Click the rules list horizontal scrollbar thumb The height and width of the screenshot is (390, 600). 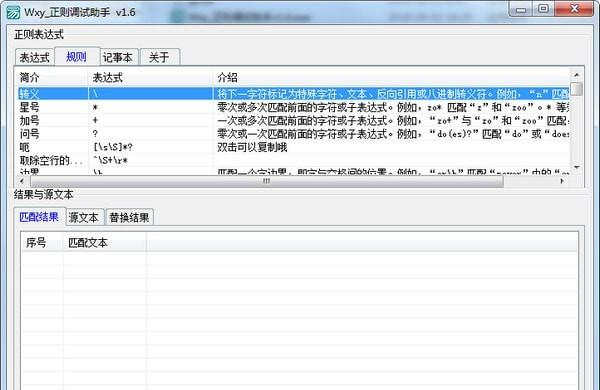[266, 181]
